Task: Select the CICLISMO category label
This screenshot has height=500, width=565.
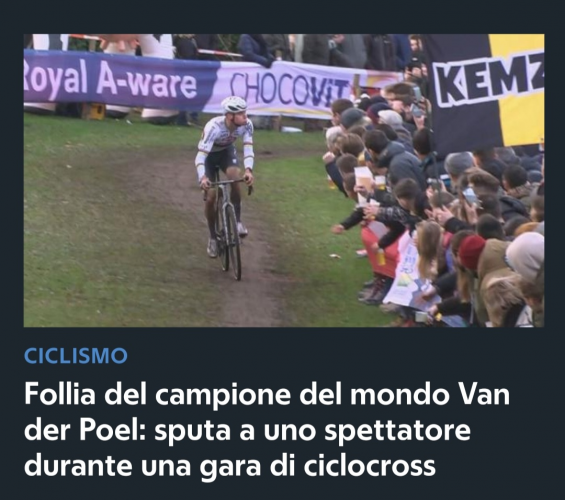Action: (76, 356)
